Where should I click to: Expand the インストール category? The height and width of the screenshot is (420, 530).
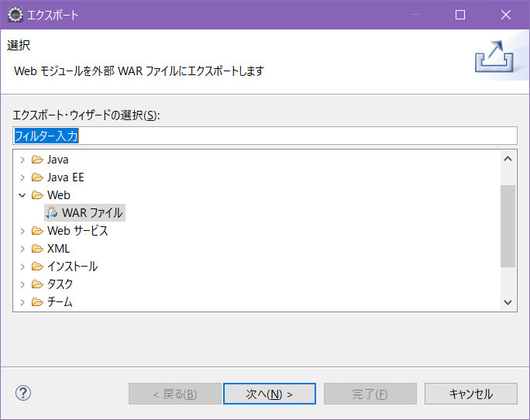(22, 267)
